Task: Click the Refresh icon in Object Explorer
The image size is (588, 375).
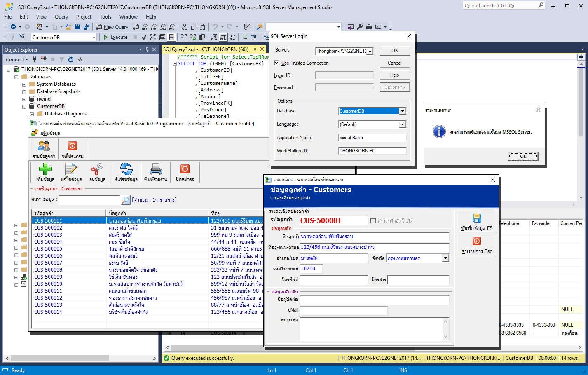Action: point(71,59)
